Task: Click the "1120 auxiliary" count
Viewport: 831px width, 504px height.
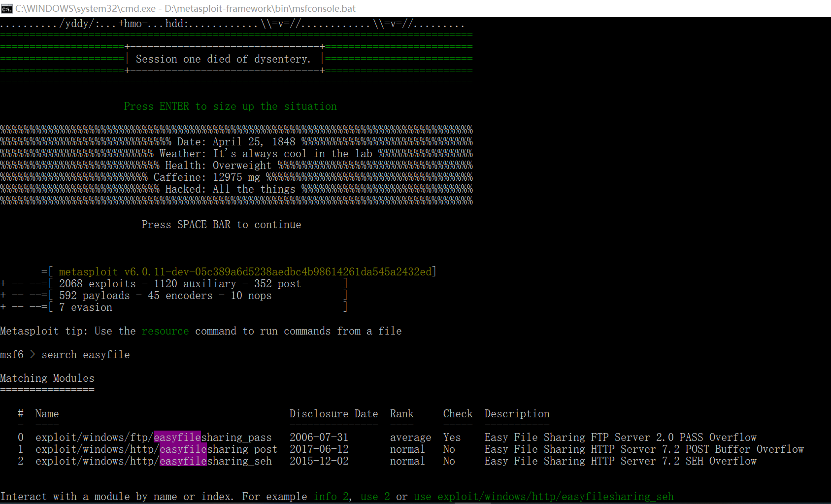Action: tap(195, 284)
